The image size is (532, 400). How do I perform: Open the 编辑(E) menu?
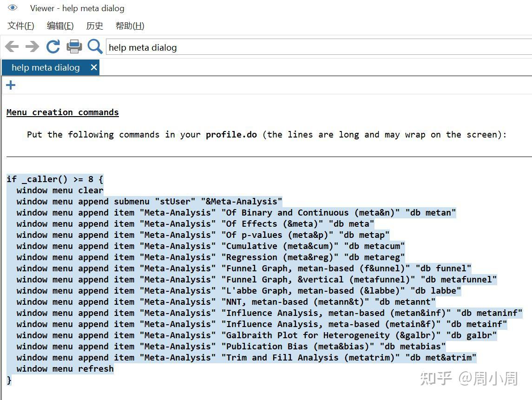click(x=60, y=26)
